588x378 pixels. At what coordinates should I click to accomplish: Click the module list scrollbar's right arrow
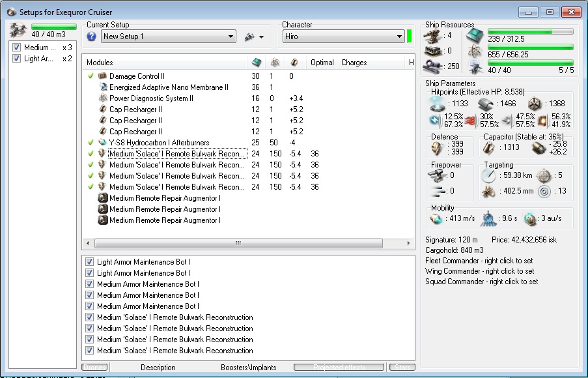pyautogui.click(x=409, y=243)
